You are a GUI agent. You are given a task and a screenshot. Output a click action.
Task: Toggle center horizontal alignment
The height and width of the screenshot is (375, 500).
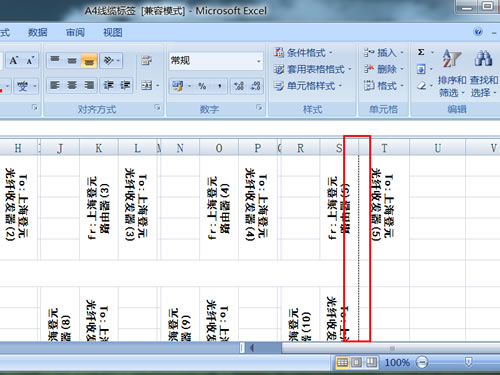(72, 85)
